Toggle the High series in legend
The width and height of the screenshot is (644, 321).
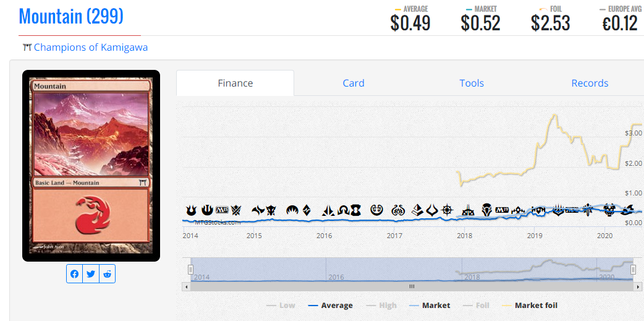(x=380, y=306)
